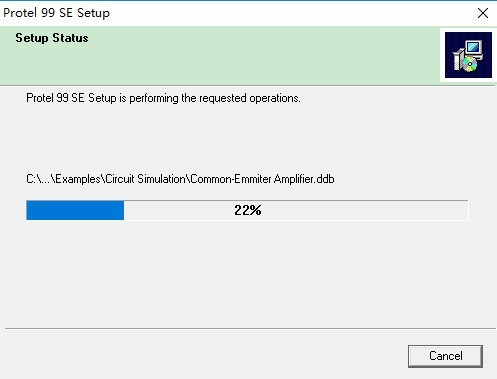Click the Cancel button

click(445, 356)
